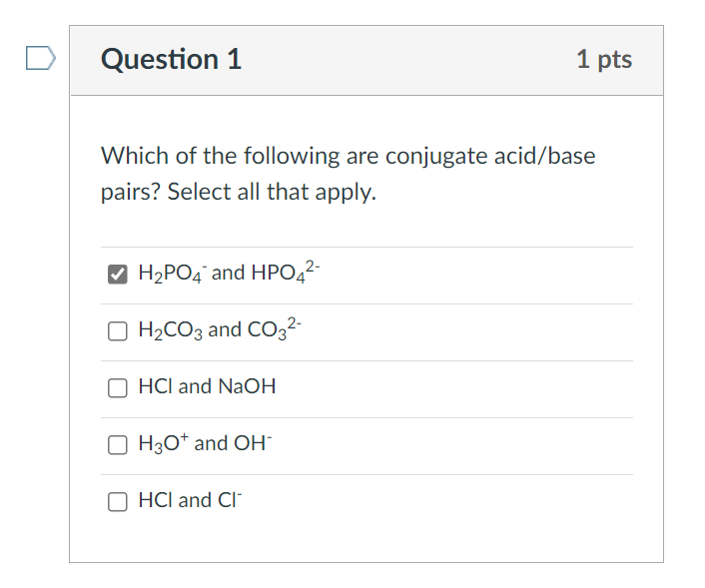Click the Cl- formula in last answer

tap(230, 500)
